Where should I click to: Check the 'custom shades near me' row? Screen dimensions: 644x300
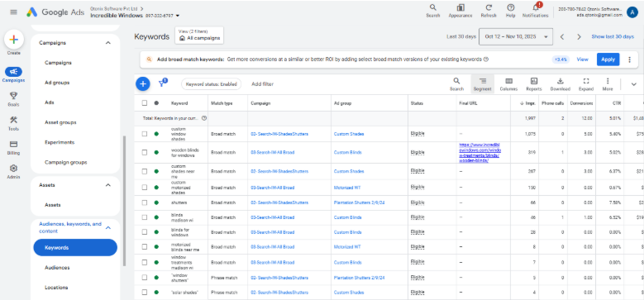pyautogui.click(x=144, y=171)
